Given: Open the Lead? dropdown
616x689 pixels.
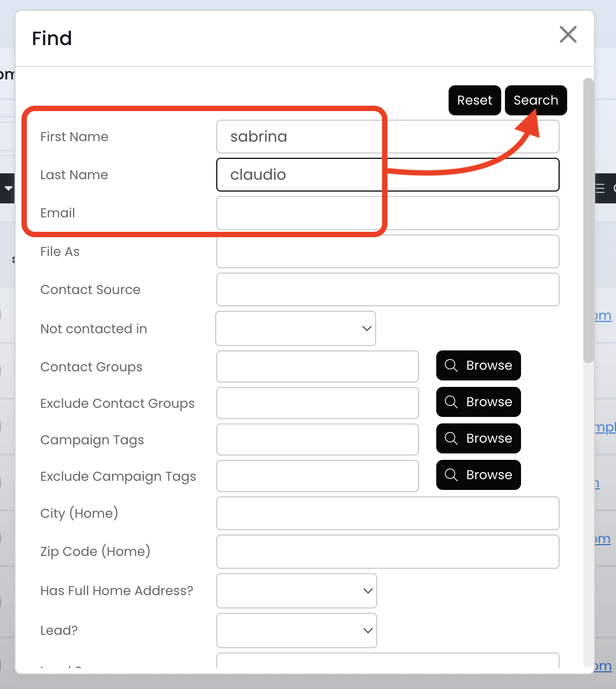Looking at the screenshot, I should pos(296,631).
